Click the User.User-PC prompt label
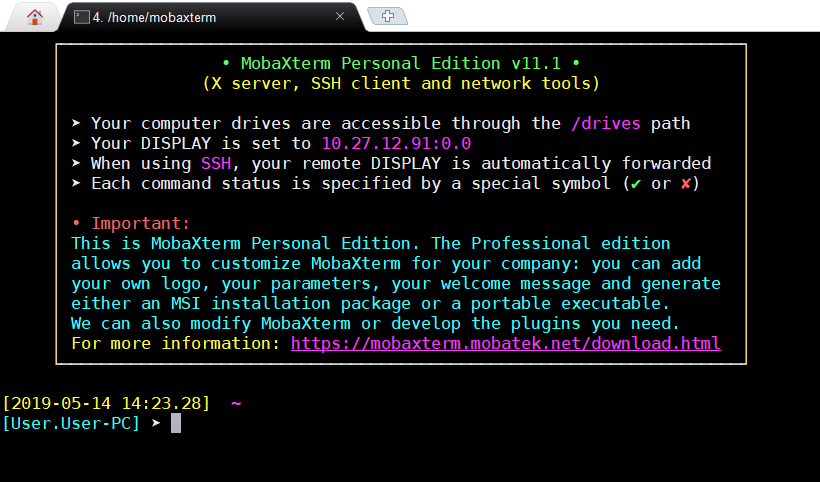The image size is (820, 482). [71, 423]
